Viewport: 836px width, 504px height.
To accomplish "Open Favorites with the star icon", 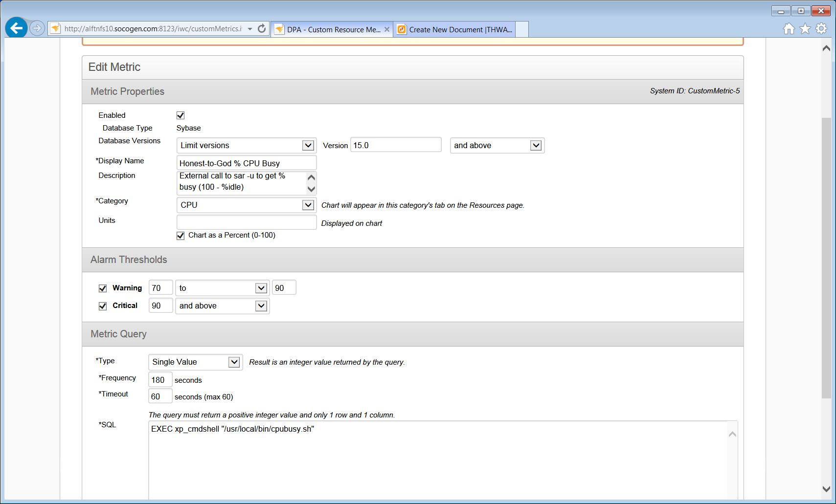I will click(x=805, y=29).
